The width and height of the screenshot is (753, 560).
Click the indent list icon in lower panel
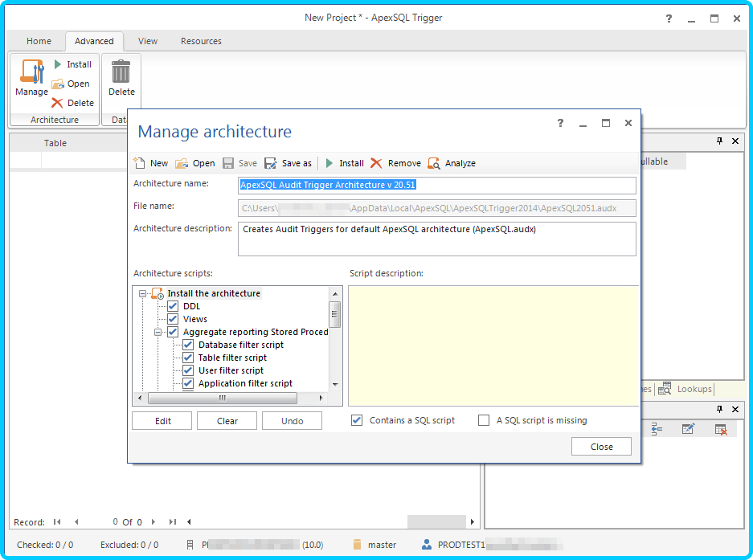coord(657,429)
